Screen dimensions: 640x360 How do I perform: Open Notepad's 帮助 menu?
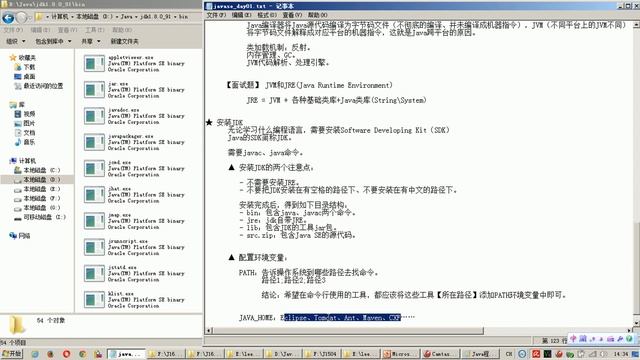(x=318, y=15)
